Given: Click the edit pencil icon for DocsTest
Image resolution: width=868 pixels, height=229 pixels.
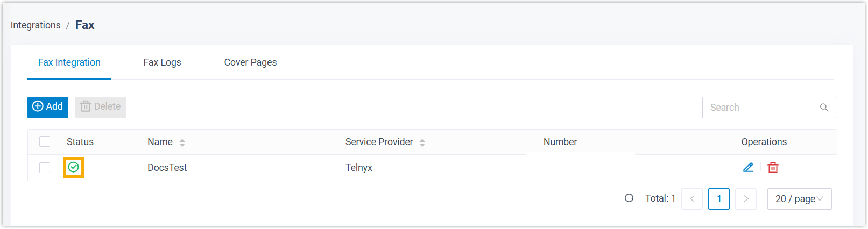Looking at the screenshot, I should [748, 167].
